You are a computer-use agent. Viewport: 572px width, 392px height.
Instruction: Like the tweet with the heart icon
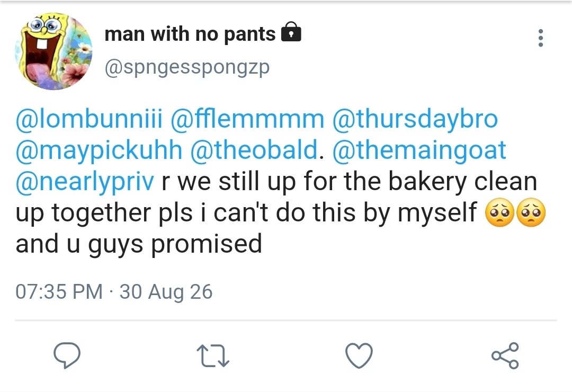pyautogui.click(x=359, y=355)
